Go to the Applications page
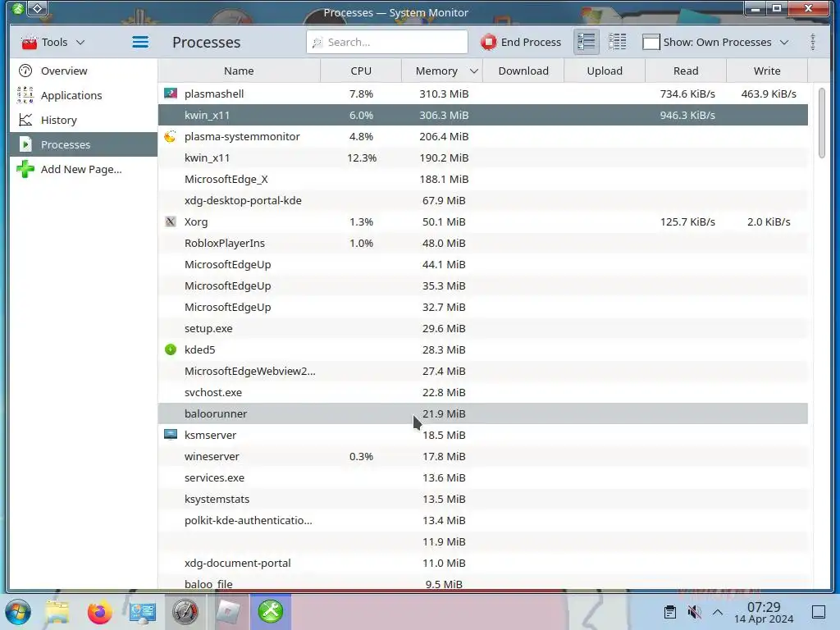 84,95
